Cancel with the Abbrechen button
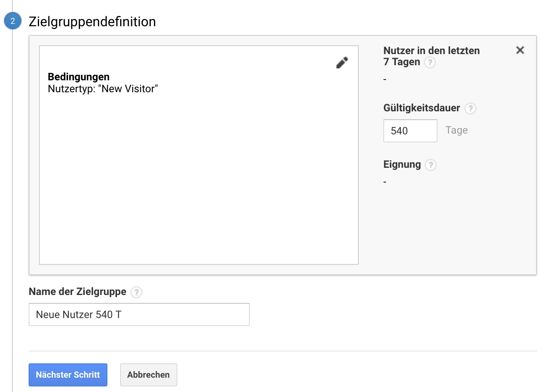Screen dimensions: 548x392 click(148, 375)
